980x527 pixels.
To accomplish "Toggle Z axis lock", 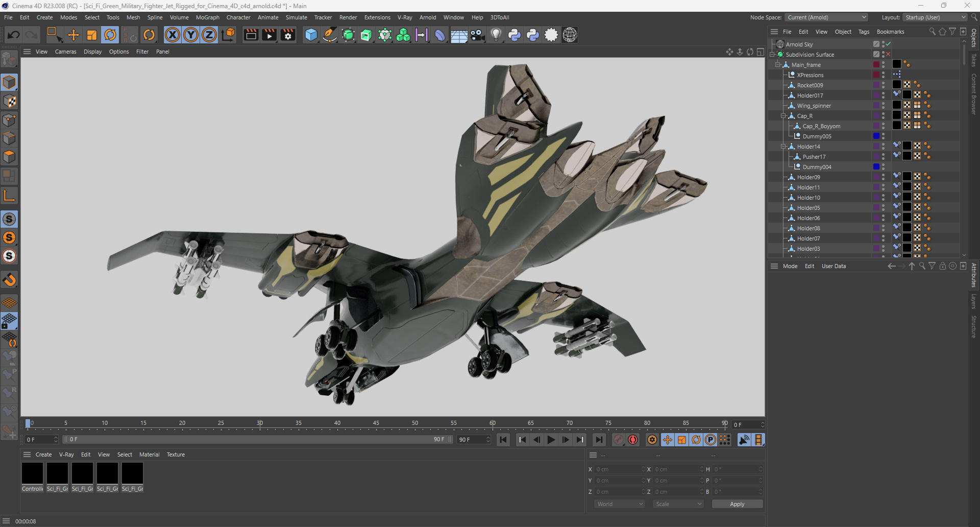I will pos(209,35).
